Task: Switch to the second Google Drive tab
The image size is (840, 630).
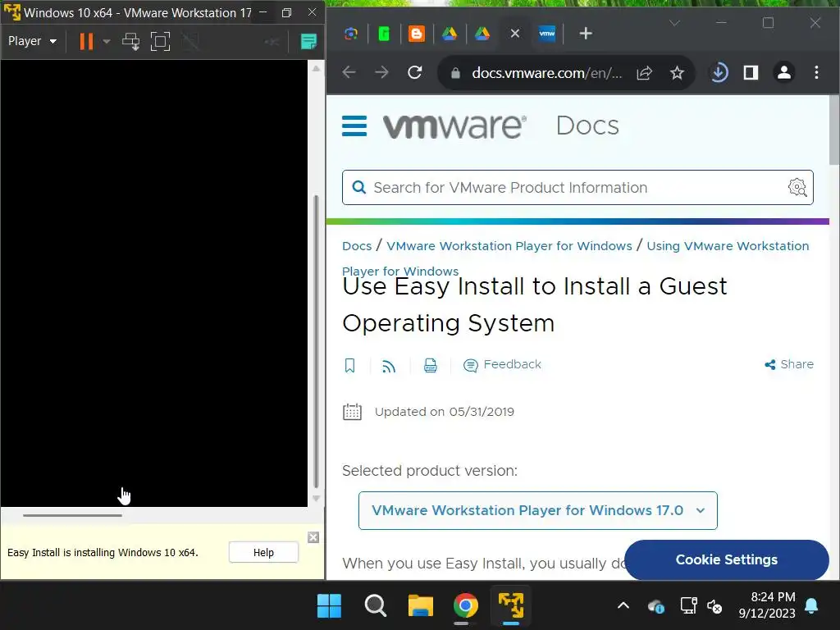Action: [x=482, y=34]
